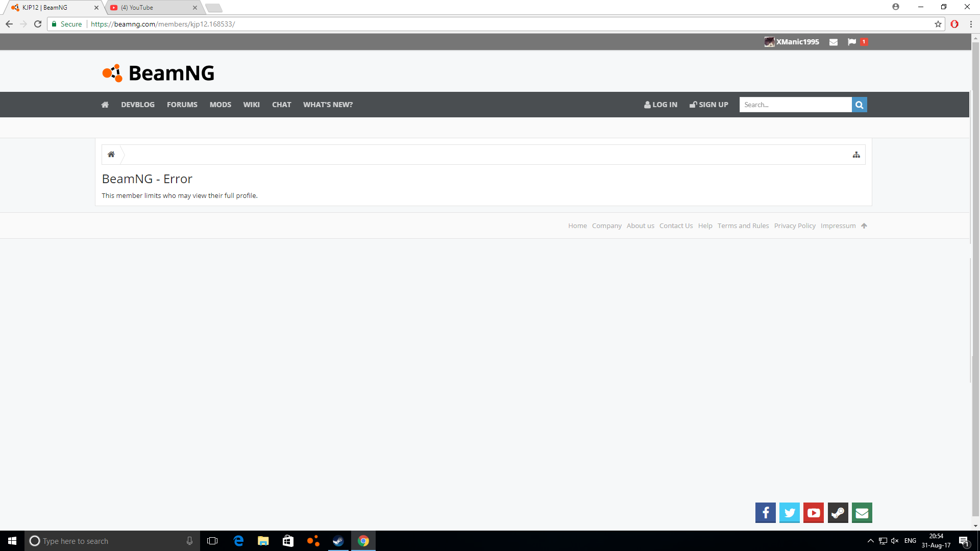This screenshot has height=551, width=980.
Task: Open the WIKI menu item
Action: coord(252,105)
